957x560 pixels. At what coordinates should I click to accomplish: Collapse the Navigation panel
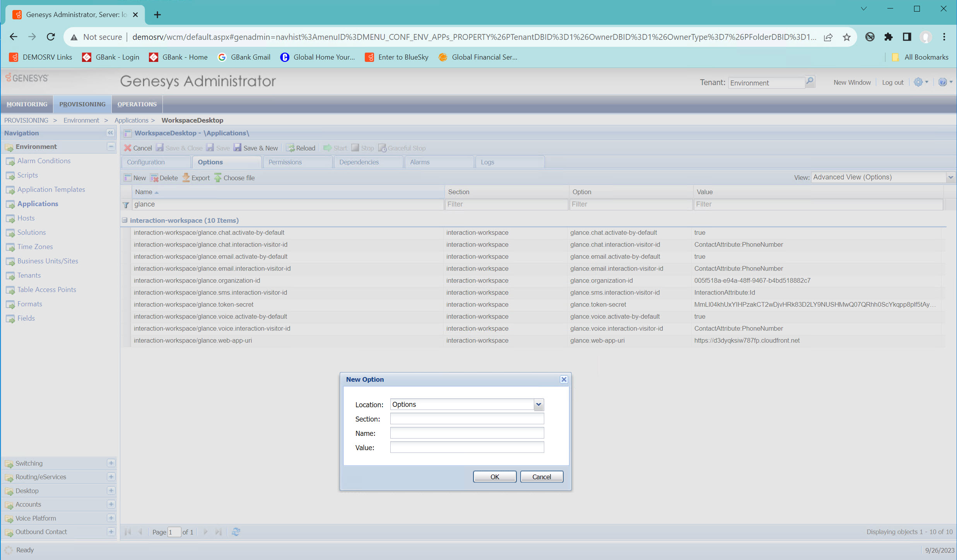(x=110, y=133)
